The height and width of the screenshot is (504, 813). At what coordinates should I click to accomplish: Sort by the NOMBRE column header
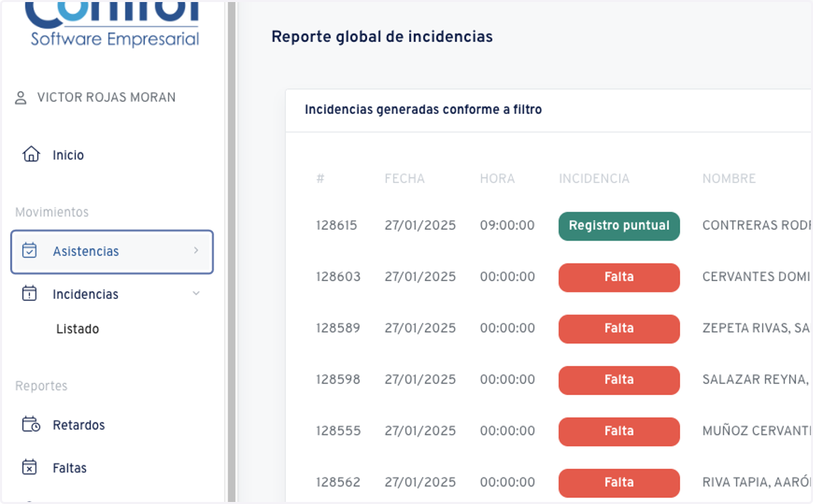pos(729,179)
